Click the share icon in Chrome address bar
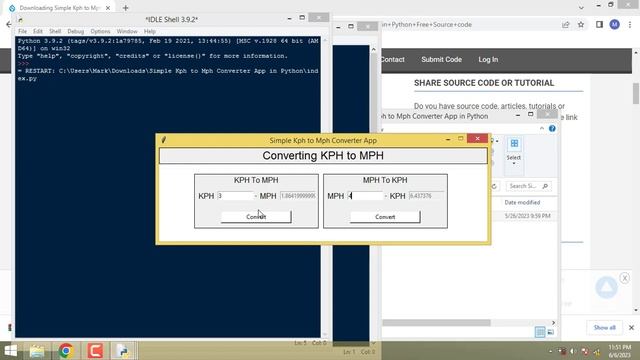Viewport: 640px width, 360px height. click(x=565, y=24)
